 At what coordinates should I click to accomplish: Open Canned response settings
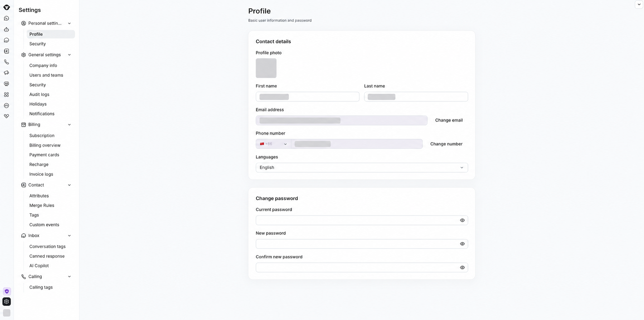[47, 256]
